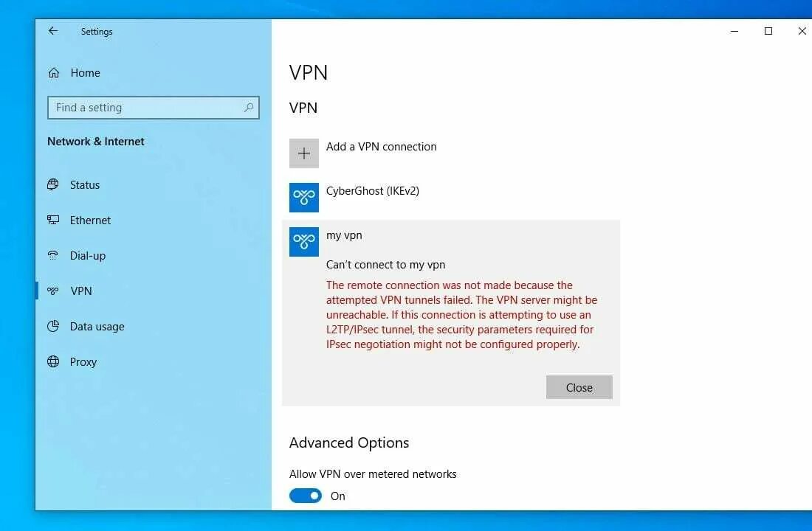Click the red VPN tunnel error text
The image size is (812, 531).
coord(461,315)
